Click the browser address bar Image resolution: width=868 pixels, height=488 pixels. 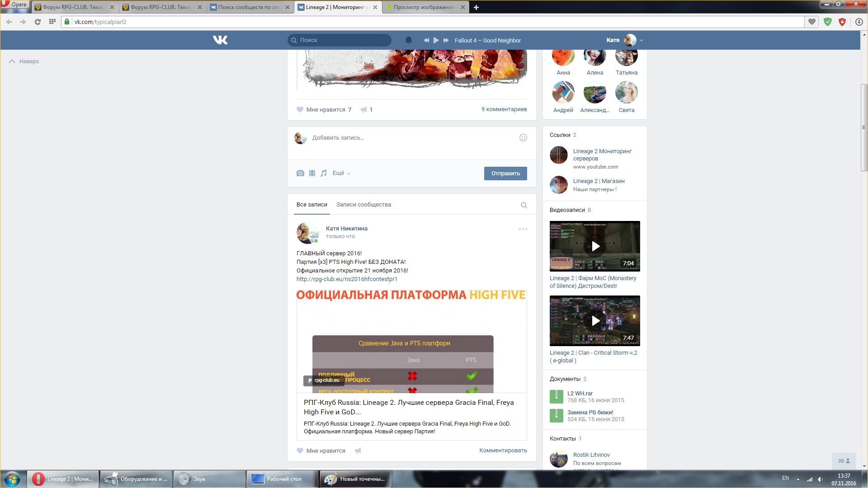(x=433, y=22)
